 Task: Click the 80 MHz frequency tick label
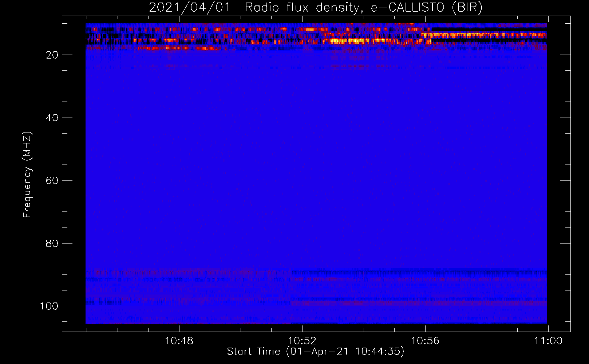pos(52,244)
